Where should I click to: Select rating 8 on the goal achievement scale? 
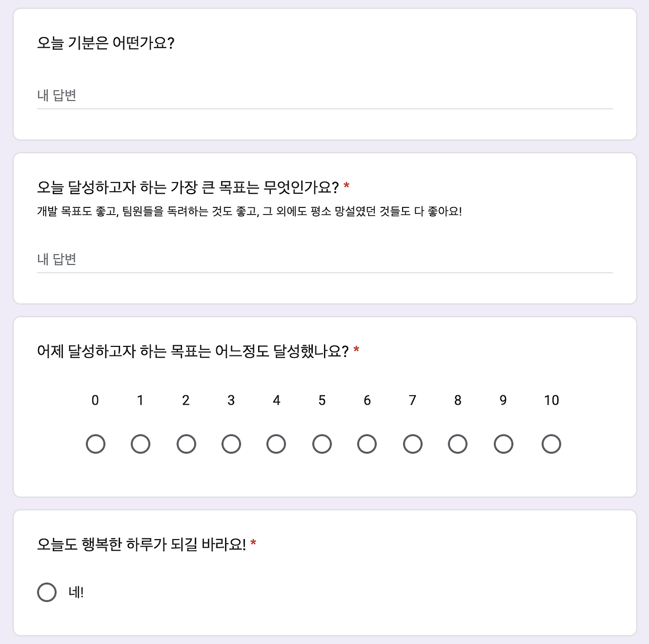click(457, 443)
